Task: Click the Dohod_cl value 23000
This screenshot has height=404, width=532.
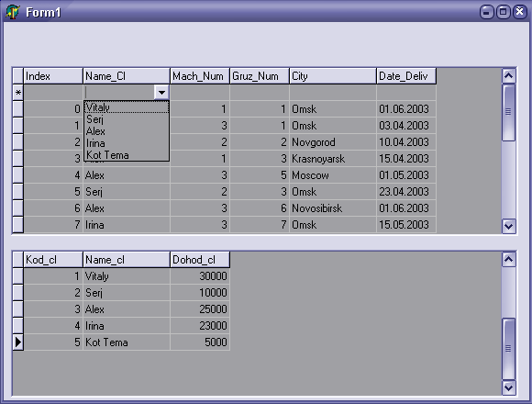Action: [200, 326]
